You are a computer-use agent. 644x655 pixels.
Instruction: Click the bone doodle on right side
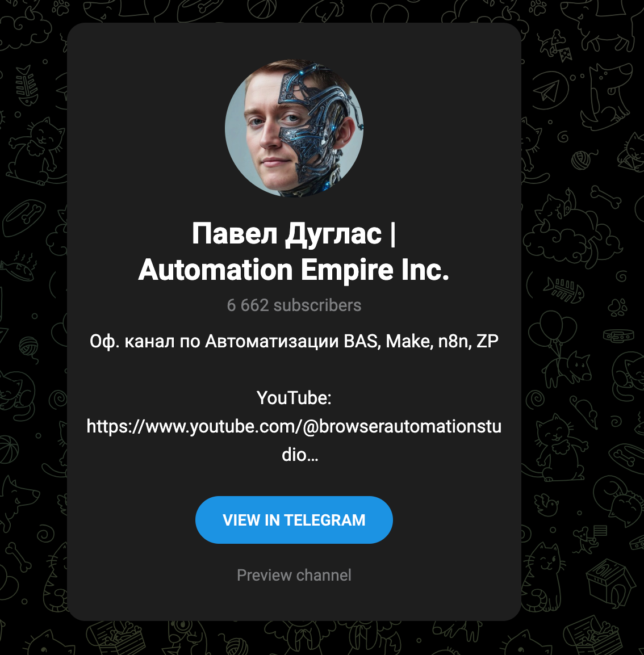click(x=606, y=196)
